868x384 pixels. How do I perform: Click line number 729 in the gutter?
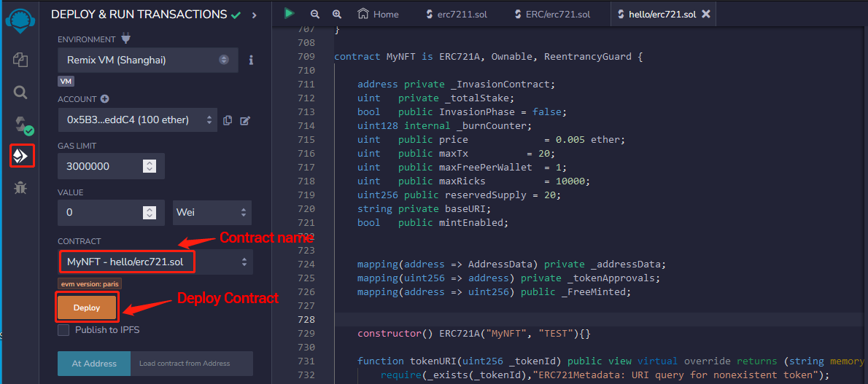point(306,334)
